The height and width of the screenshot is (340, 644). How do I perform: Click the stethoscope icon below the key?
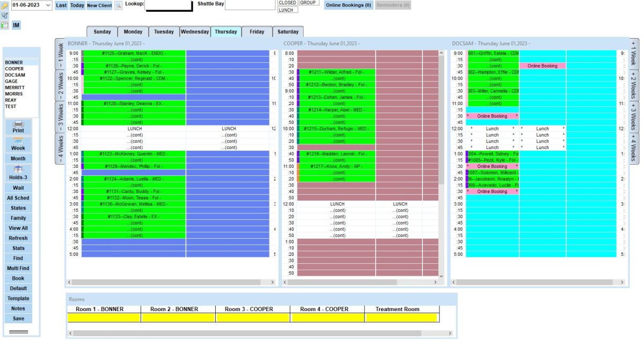[5, 15]
